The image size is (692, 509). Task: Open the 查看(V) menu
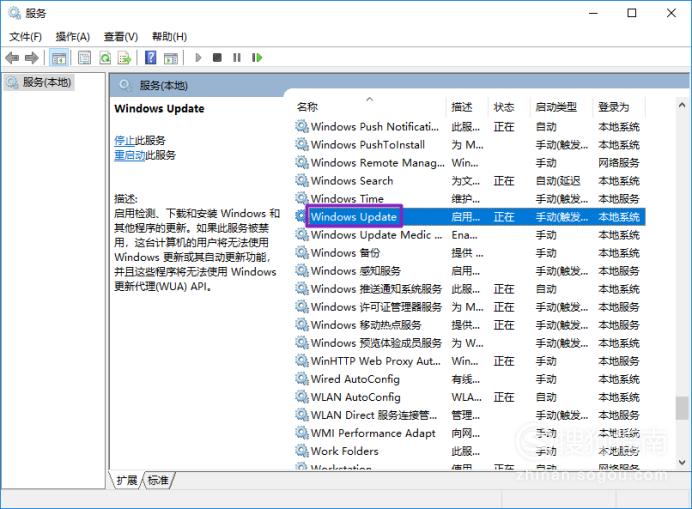(x=121, y=37)
